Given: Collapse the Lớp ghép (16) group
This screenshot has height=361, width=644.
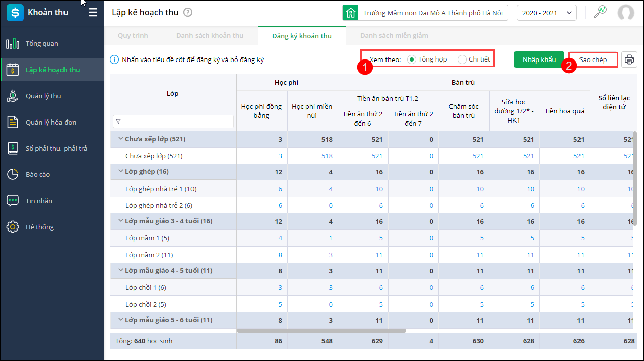Looking at the screenshot, I should [x=121, y=171].
